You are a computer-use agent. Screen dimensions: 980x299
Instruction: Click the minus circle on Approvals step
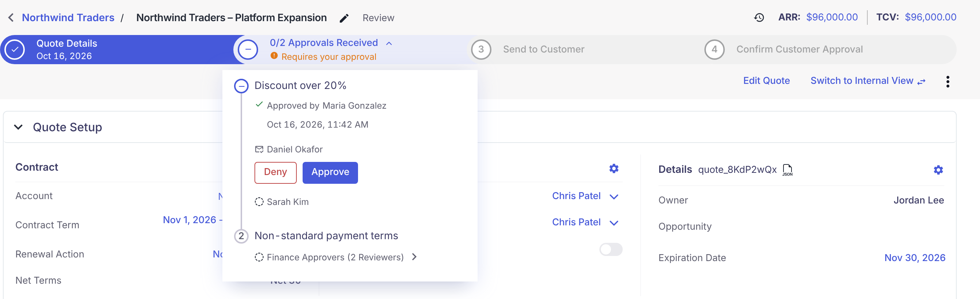point(248,50)
